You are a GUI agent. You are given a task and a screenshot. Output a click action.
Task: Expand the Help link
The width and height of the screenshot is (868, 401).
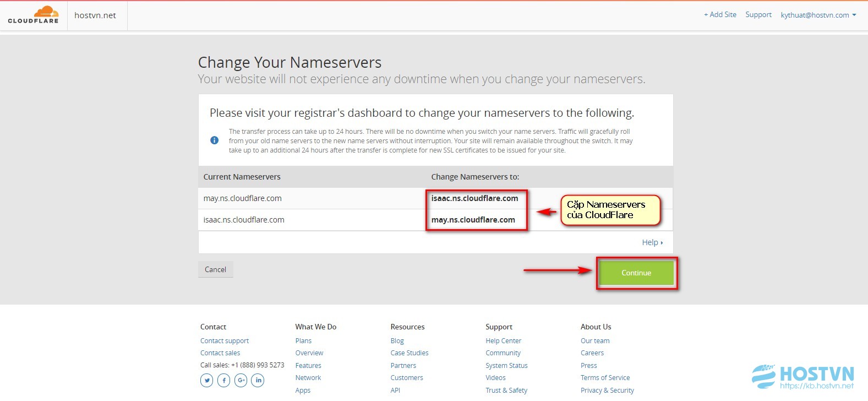tap(652, 242)
